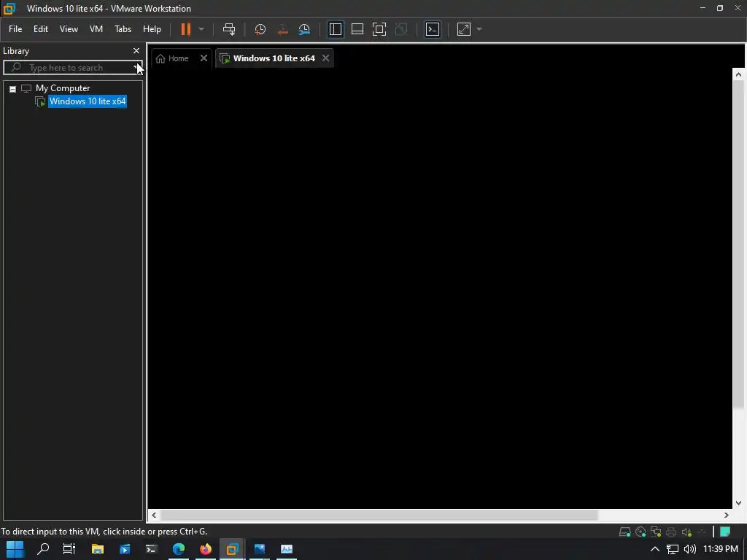Image resolution: width=747 pixels, height=560 pixels.
Task: Select My Computer in the library
Action: coord(63,88)
